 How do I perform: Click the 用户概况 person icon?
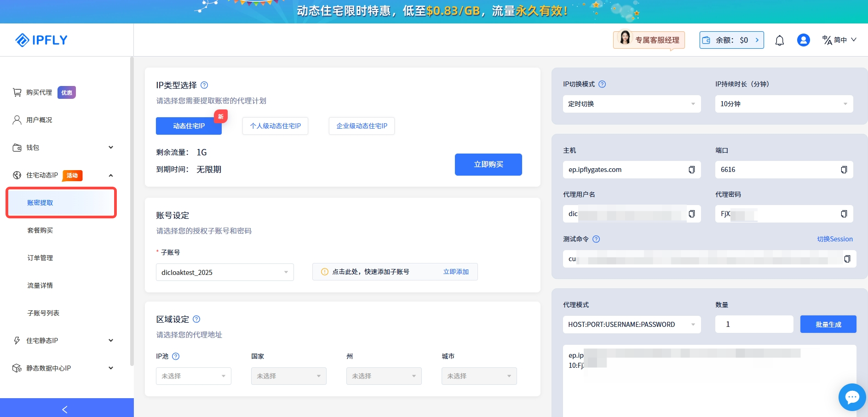click(17, 120)
